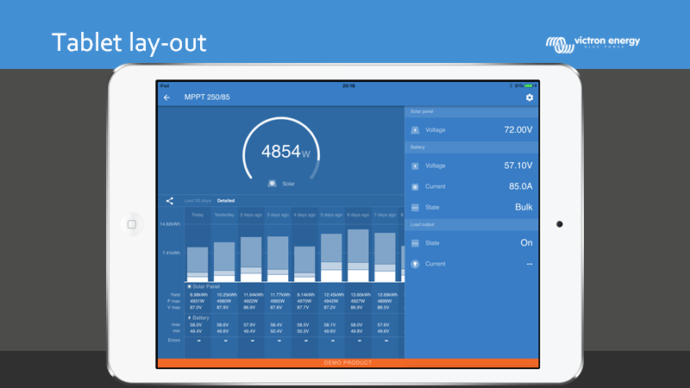Click Yesterday's yield value 10.25kWh
690x388 pixels.
click(227, 295)
